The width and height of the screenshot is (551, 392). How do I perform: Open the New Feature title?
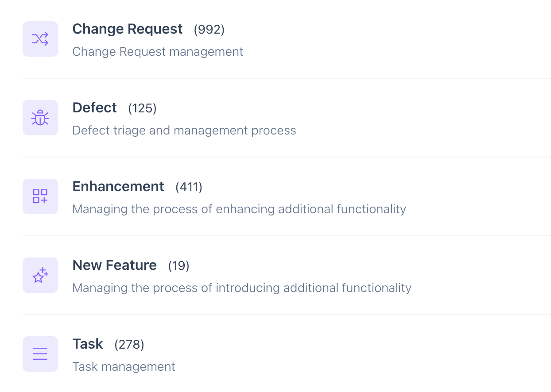(x=114, y=265)
